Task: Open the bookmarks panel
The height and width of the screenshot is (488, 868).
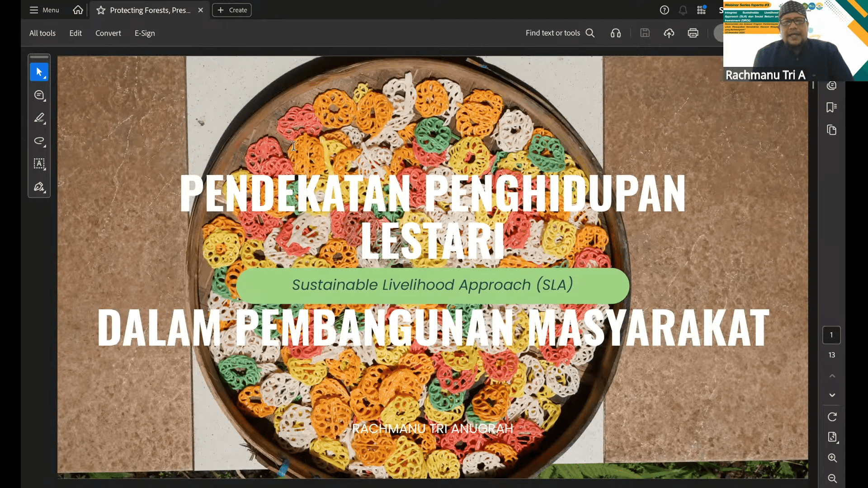Action: coord(831,107)
